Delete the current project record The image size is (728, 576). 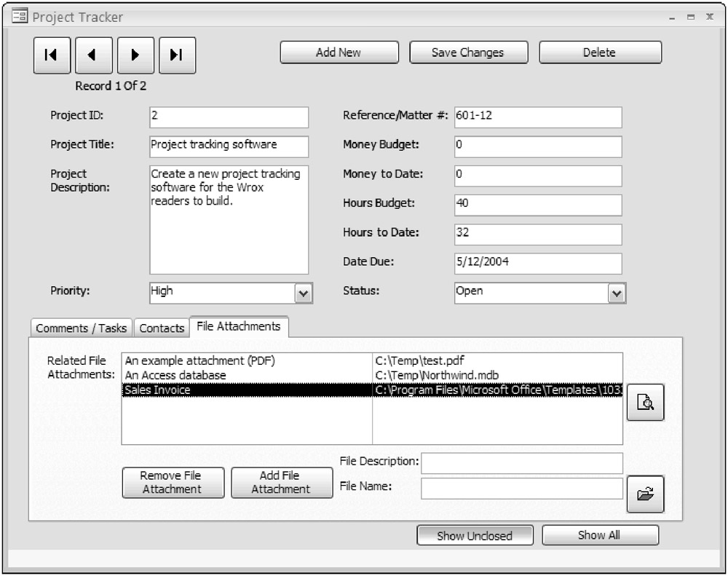(x=599, y=52)
